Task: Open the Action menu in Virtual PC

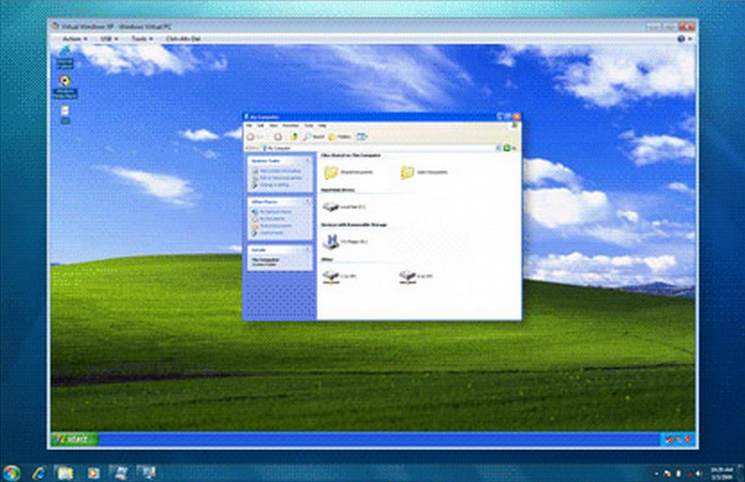Action: pyautogui.click(x=75, y=39)
